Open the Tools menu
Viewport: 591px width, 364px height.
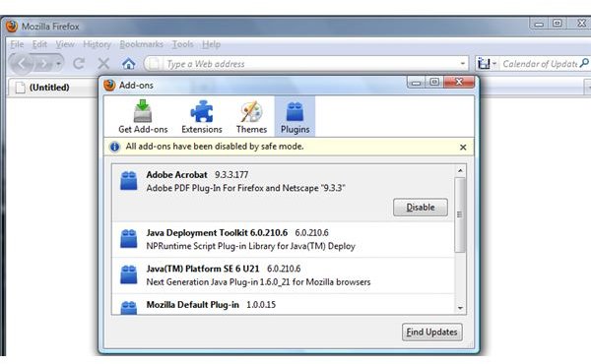tap(182, 44)
